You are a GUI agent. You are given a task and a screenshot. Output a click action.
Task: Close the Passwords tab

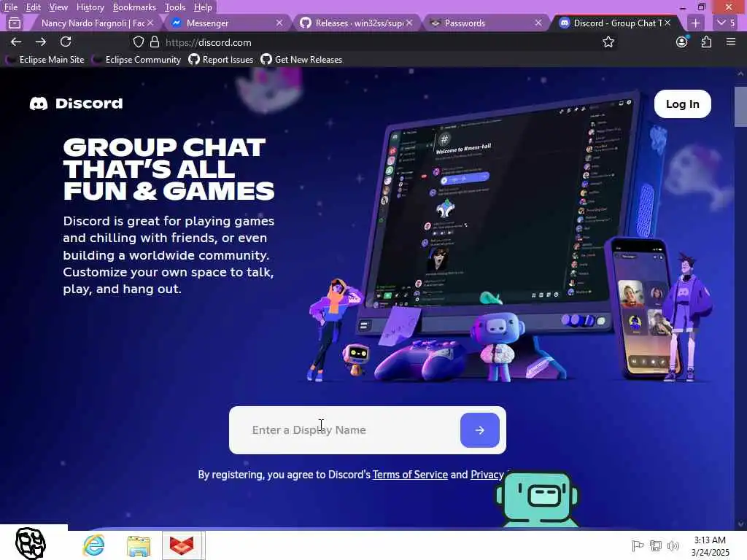[x=538, y=23]
